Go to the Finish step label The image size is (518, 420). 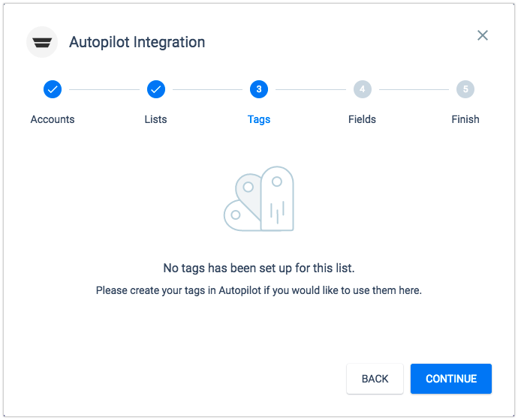(465, 119)
